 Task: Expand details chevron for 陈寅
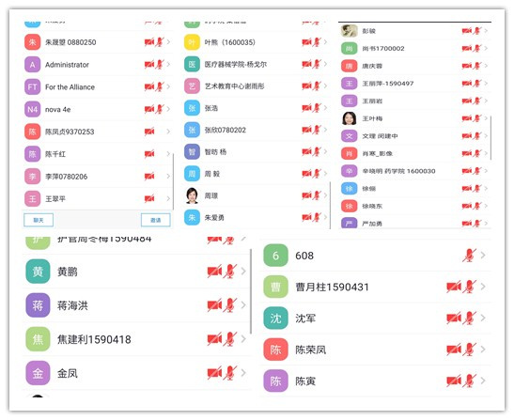483,381
